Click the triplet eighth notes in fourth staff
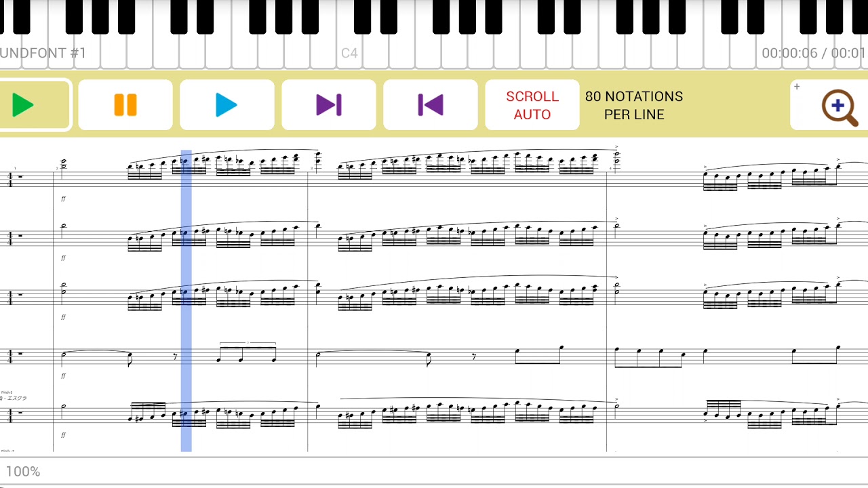 247,353
